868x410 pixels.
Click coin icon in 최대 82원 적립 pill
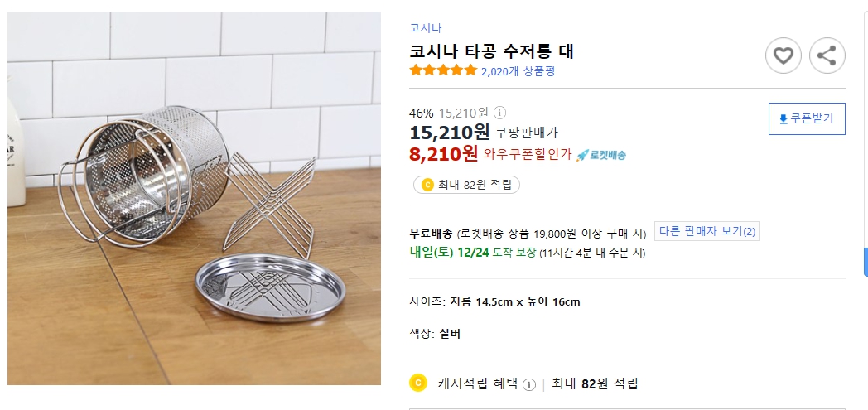coord(427,185)
